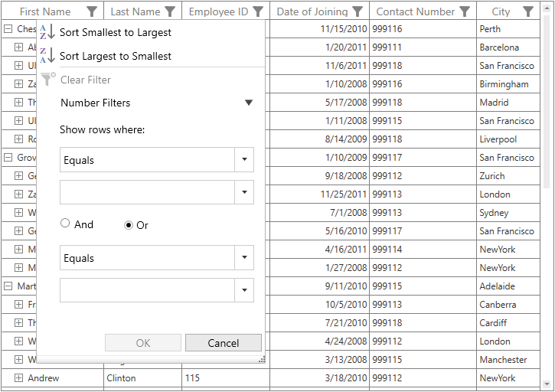Select the Zurich city cell
Image resolution: width=555 pixels, height=392 pixels.
[508, 175]
